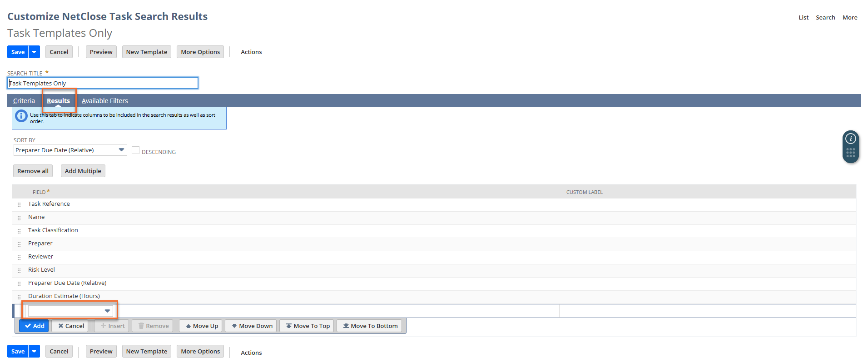Image resolution: width=868 pixels, height=363 pixels.
Task: Click the grid dots on floating widget
Action: (850, 153)
